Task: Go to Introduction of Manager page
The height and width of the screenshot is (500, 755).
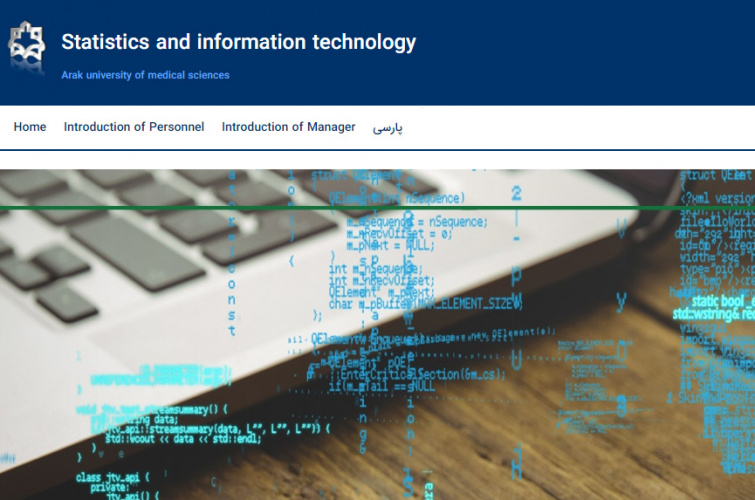Action: (288, 127)
